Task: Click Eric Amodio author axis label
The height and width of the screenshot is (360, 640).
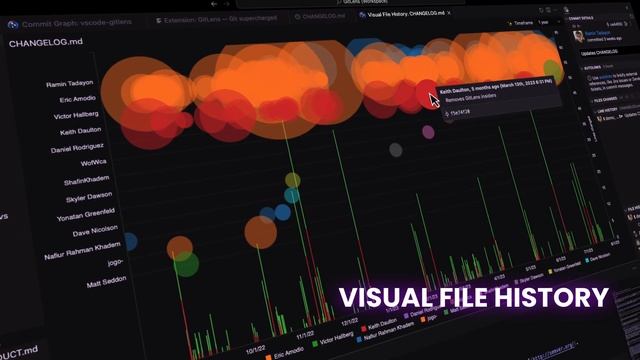Action: tap(78, 99)
